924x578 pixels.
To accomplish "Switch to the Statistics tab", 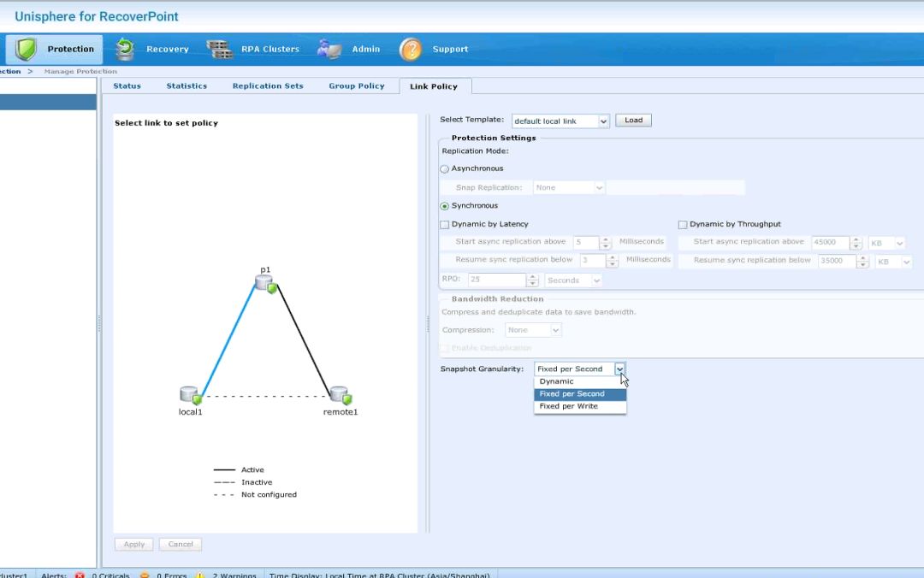I will (x=187, y=86).
